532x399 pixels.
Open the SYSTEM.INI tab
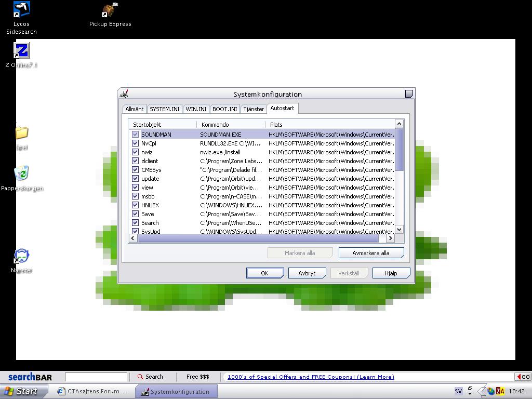(165, 109)
